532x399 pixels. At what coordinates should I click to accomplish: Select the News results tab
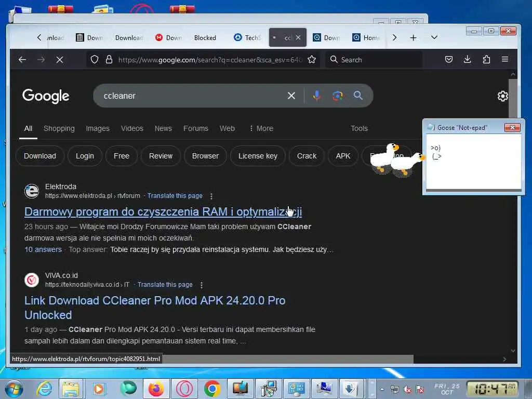point(163,128)
